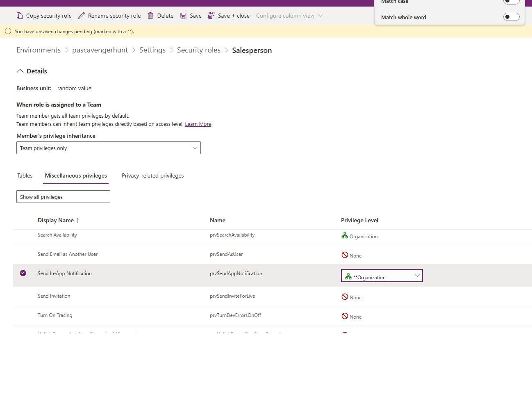
Task: Open the Member's privilege inheritance dropdown
Action: coord(195,148)
